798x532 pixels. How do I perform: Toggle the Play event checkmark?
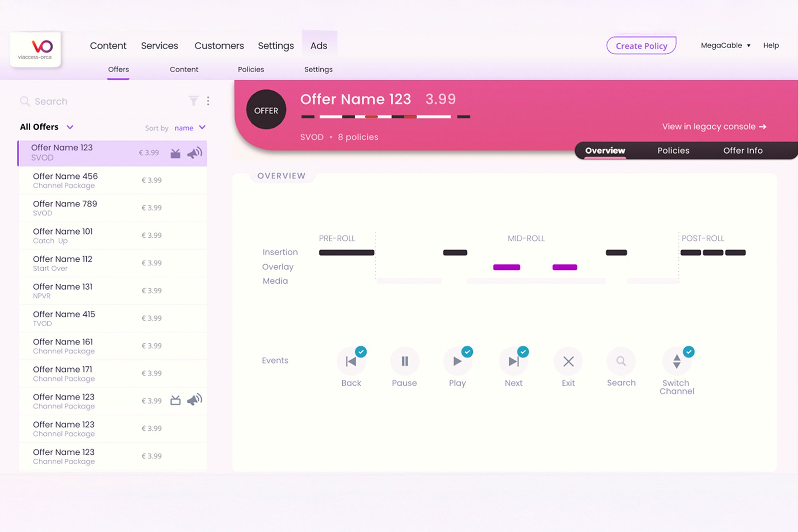point(467,352)
